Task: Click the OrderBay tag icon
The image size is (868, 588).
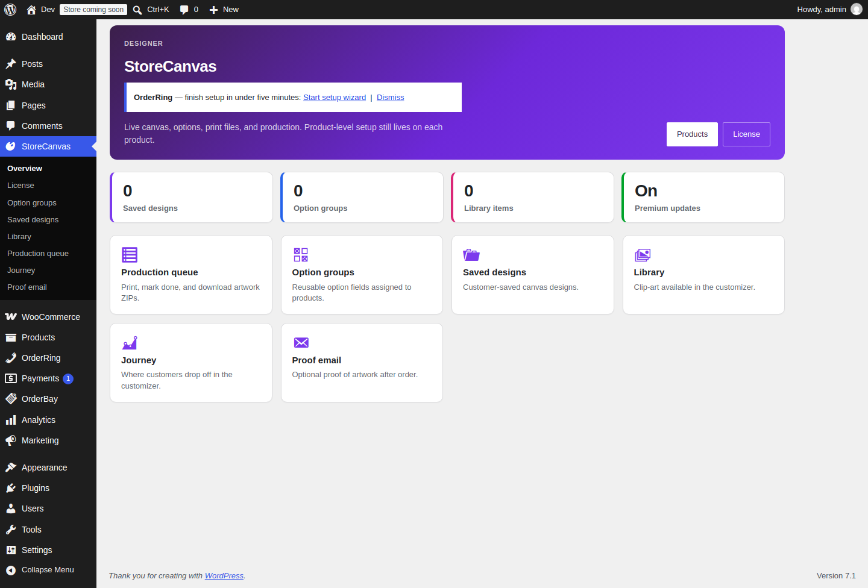Action: click(x=11, y=399)
